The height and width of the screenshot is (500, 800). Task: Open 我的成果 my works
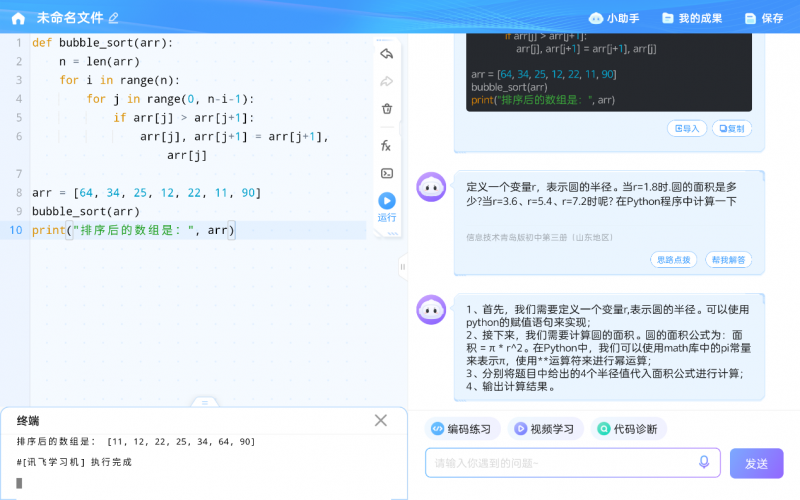[692, 18]
